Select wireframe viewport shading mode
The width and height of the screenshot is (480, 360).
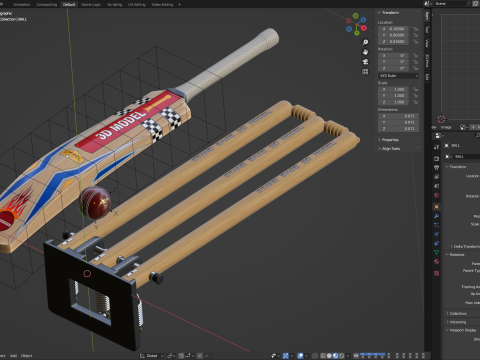tap(323, 356)
